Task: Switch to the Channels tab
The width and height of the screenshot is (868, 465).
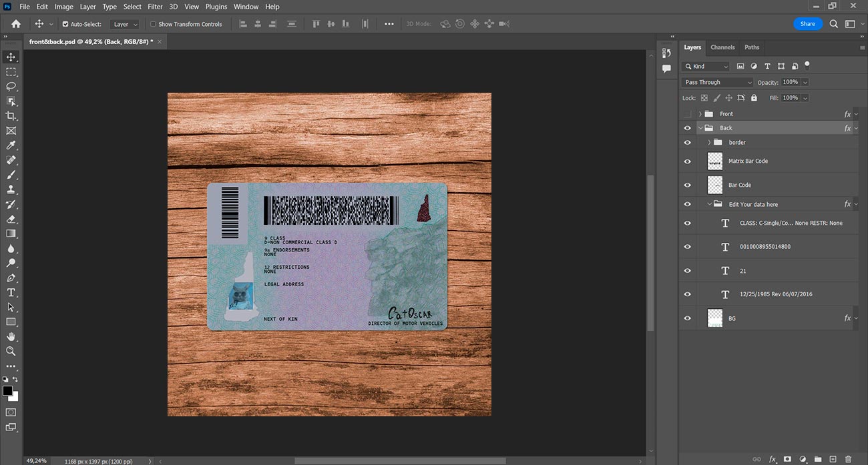Action: pyautogui.click(x=722, y=47)
